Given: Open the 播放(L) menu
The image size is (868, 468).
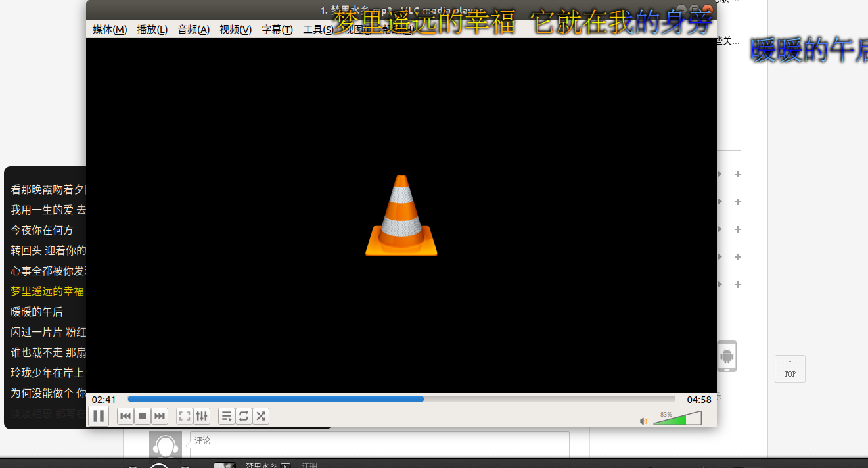Looking at the screenshot, I should tap(152, 30).
